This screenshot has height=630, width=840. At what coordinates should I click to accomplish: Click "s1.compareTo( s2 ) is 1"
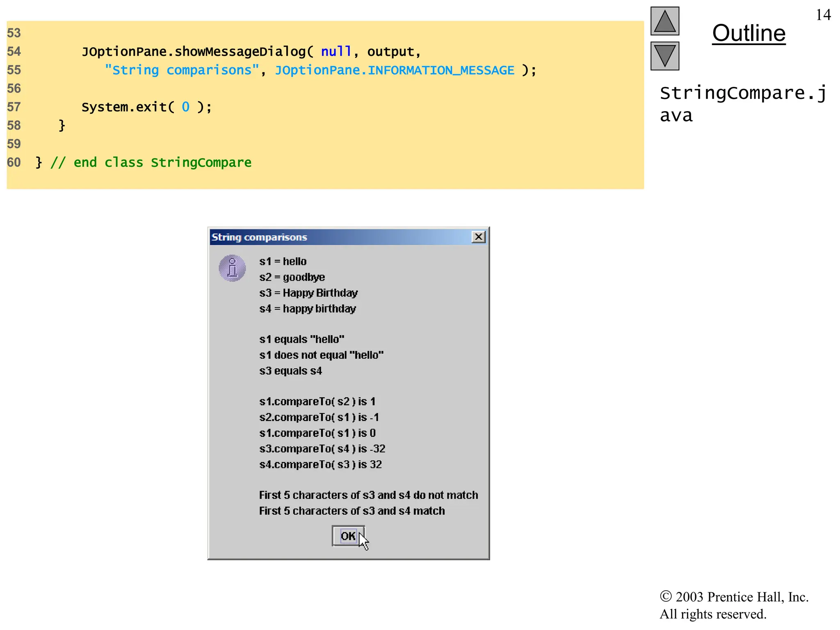317,402
